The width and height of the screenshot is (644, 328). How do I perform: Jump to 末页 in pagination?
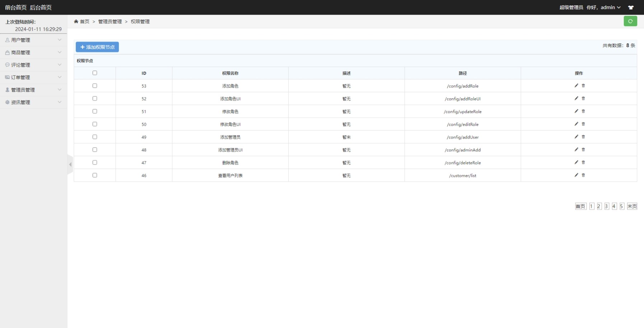click(632, 206)
